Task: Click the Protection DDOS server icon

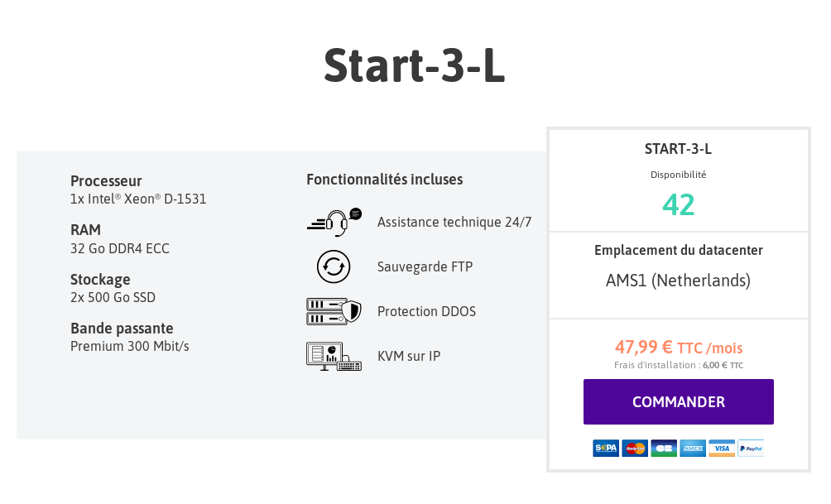Action: click(x=334, y=311)
